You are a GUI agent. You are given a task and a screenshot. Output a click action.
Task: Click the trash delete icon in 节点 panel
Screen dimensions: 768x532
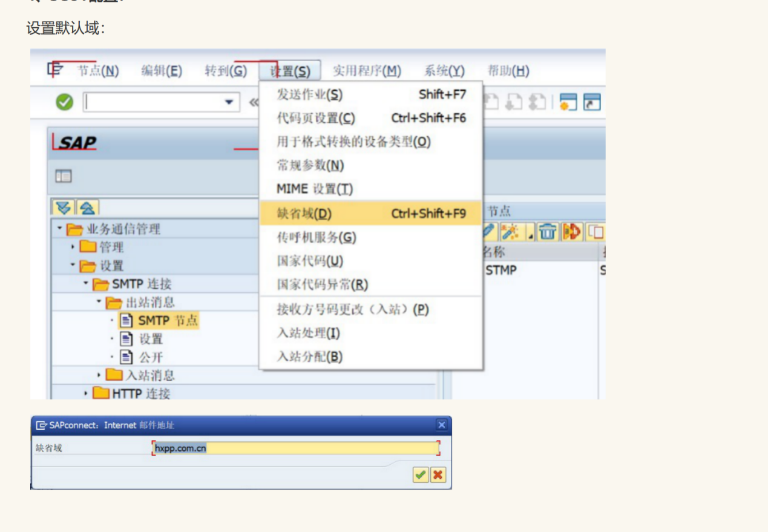(548, 232)
